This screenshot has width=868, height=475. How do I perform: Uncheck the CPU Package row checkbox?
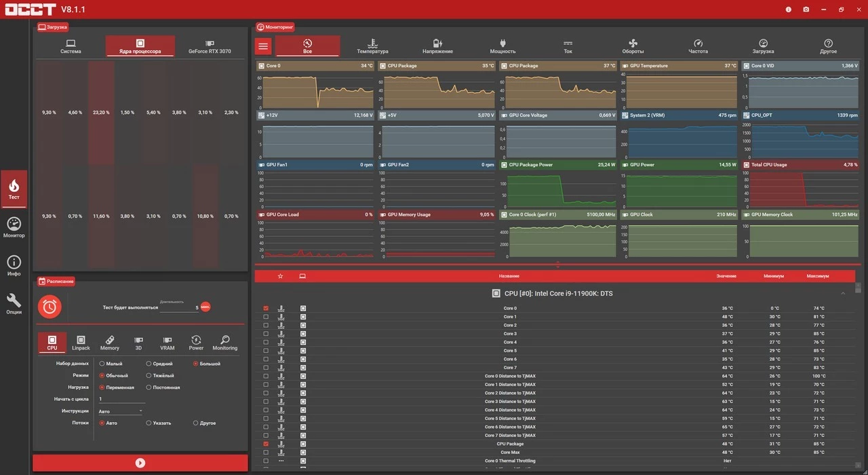click(x=266, y=444)
